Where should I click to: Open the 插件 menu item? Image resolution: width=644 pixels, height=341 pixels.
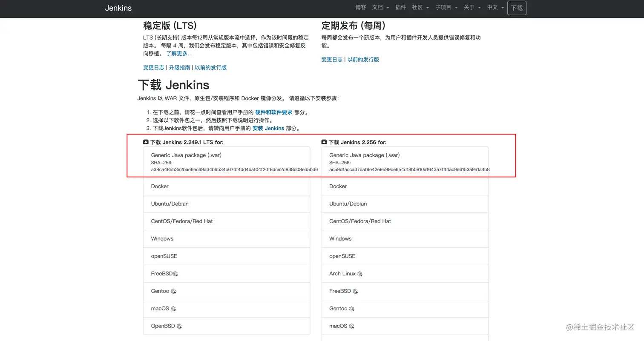tap(401, 8)
